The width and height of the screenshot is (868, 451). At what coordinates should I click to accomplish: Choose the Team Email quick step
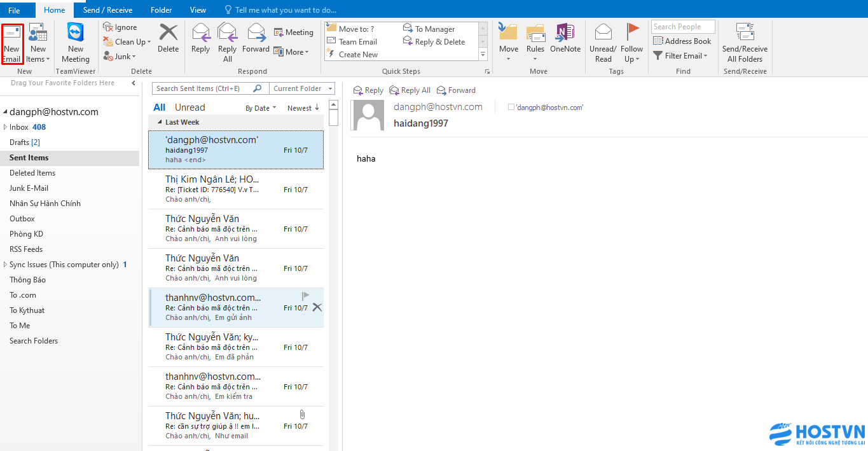pos(352,41)
